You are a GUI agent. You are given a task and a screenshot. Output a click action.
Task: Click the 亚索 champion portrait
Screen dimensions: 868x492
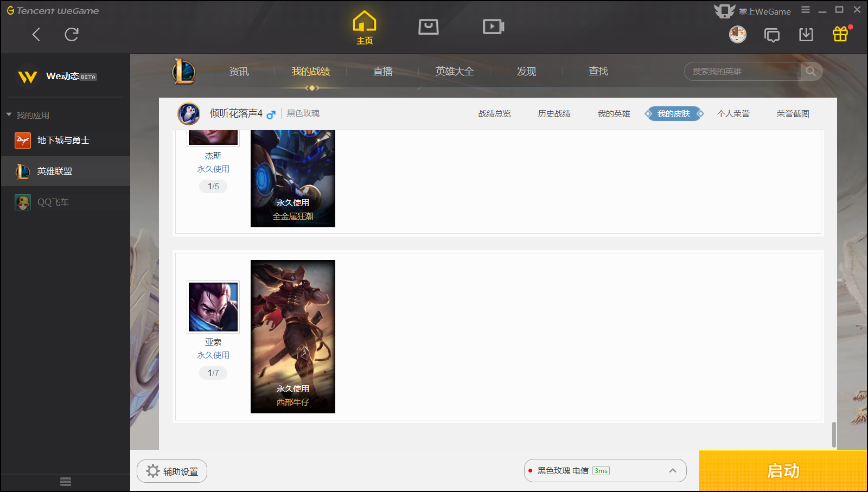[213, 307]
